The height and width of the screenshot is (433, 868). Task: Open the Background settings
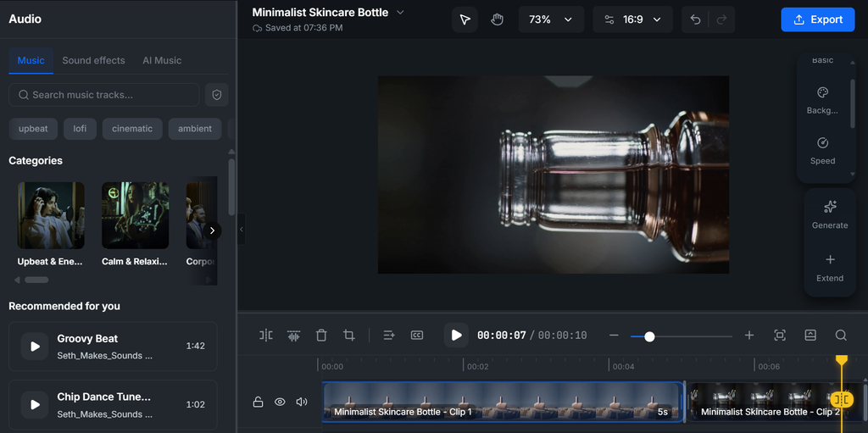click(822, 100)
